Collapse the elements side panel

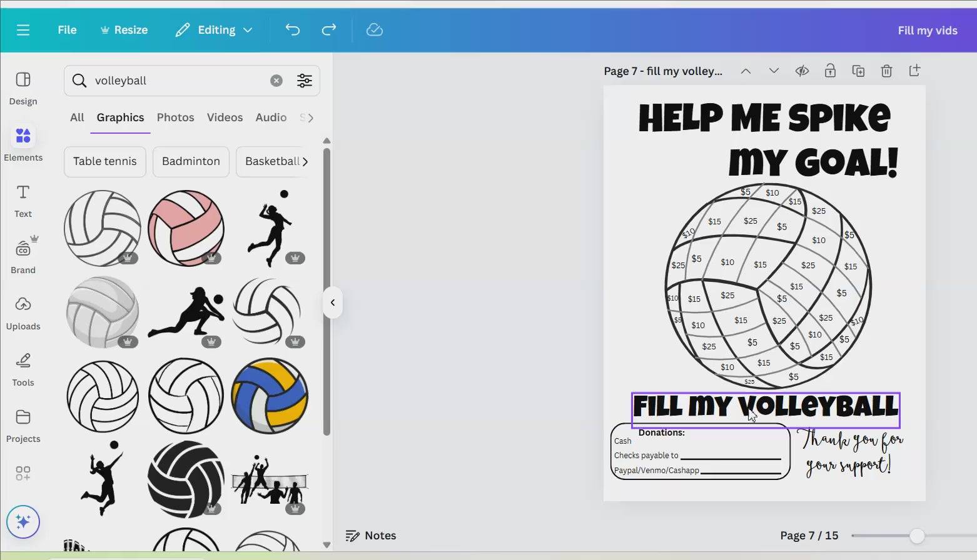pyautogui.click(x=333, y=302)
